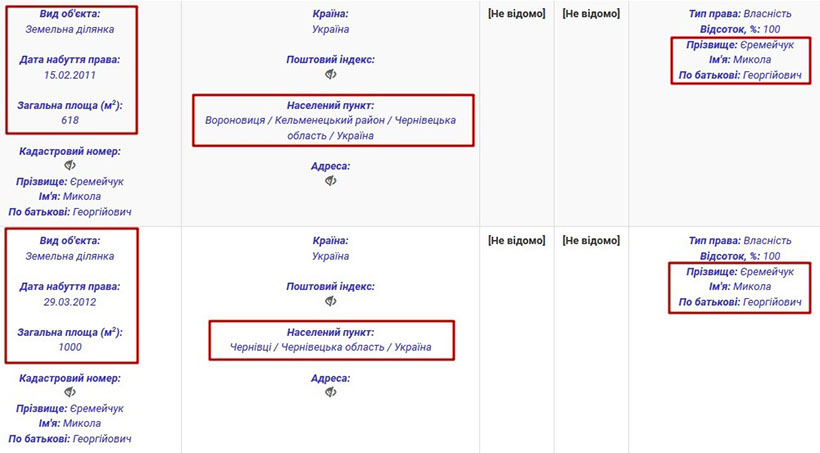The height and width of the screenshot is (453, 820).
Task: Click hidden-eye icon under first Адреса label
Action: pyautogui.click(x=330, y=181)
